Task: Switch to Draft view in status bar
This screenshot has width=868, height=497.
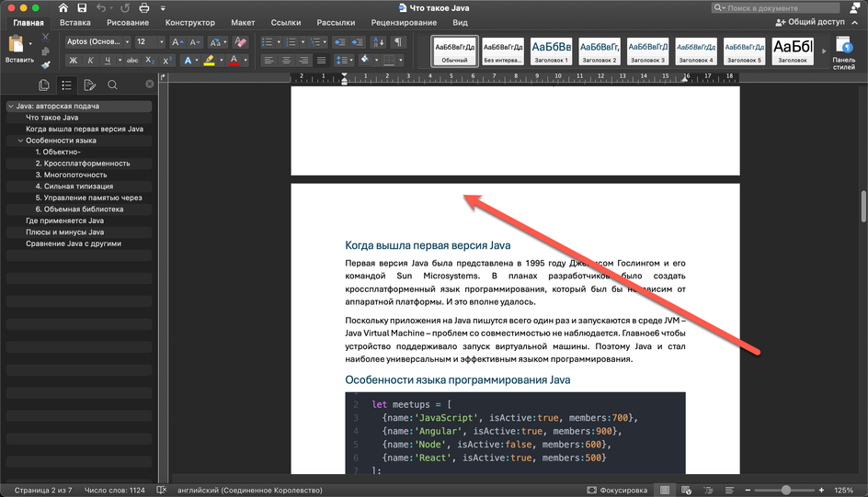Action: pyautogui.click(x=729, y=490)
